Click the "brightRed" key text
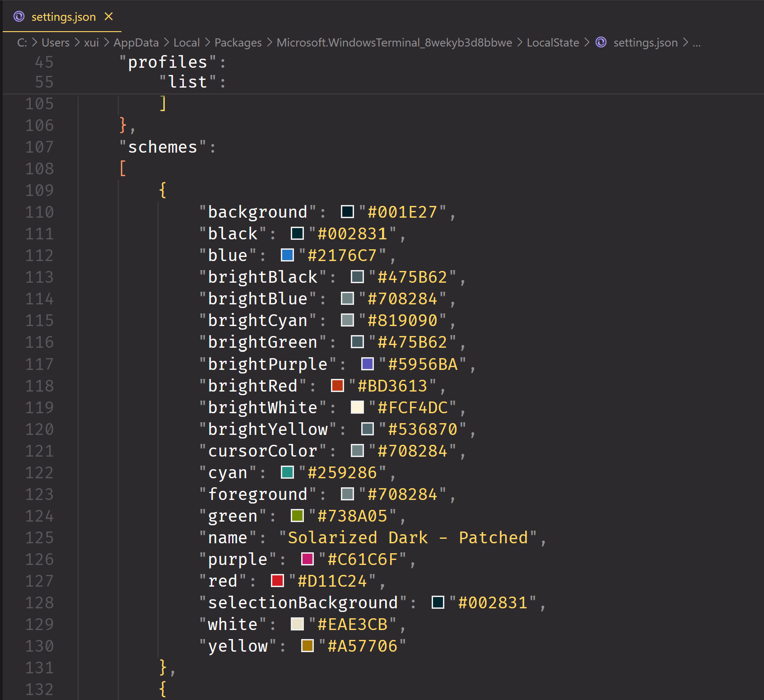The width and height of the screenshot is (764, 700). (x=253, y=386)
